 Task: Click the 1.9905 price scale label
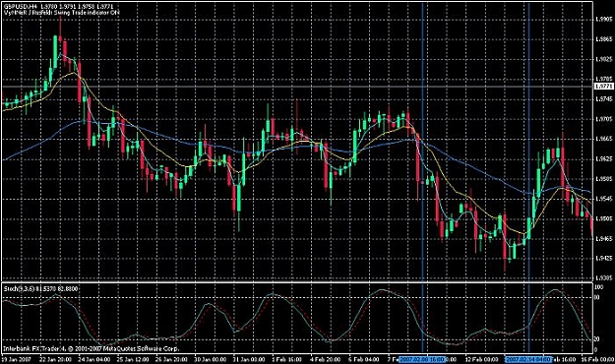click(604, 20)
